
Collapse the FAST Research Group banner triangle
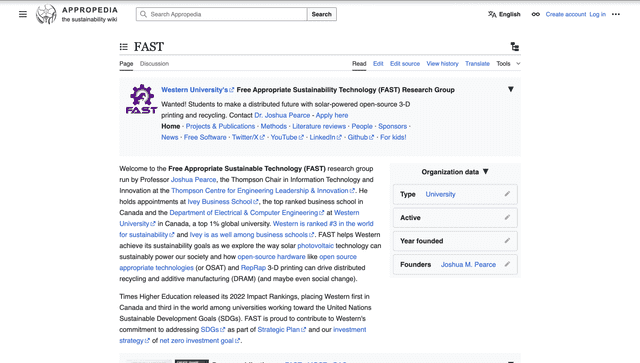[x=511, y=89]
